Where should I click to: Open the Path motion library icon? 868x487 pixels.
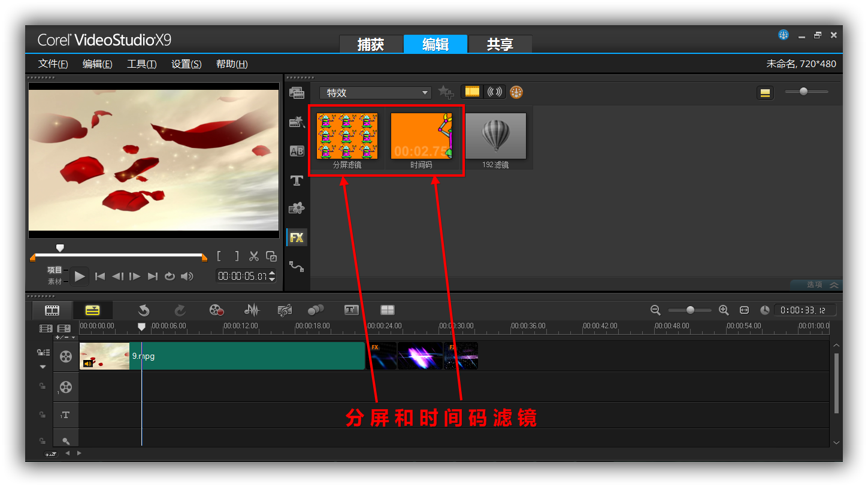297,266
